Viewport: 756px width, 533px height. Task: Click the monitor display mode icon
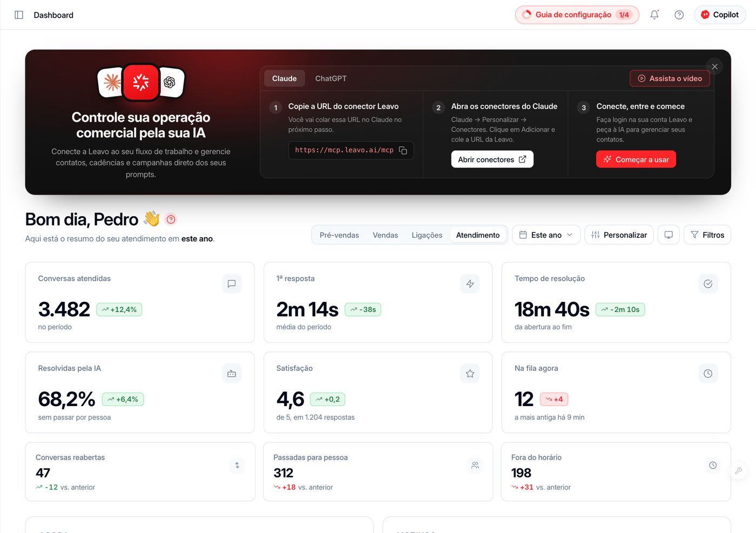pos(669,235)
